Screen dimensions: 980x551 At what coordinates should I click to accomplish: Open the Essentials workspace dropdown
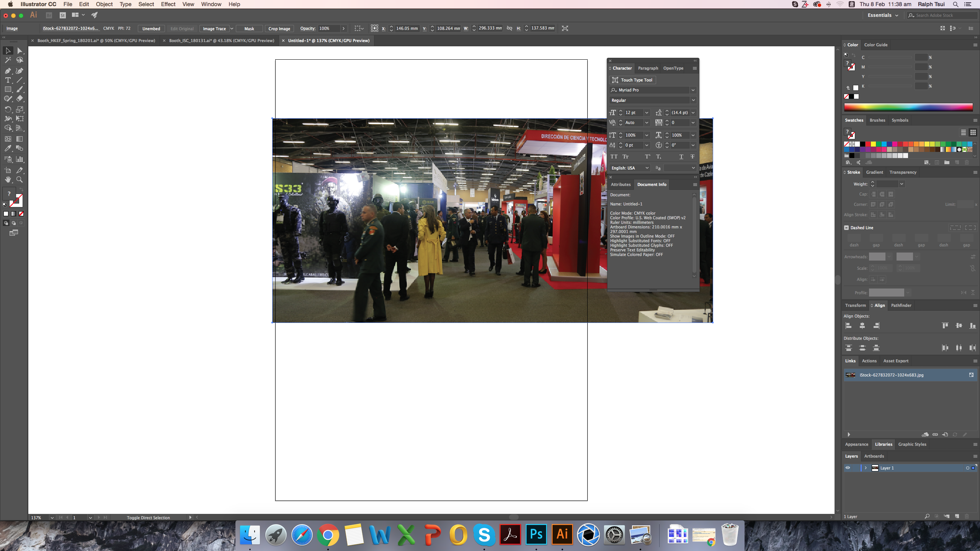pos(883,15)
